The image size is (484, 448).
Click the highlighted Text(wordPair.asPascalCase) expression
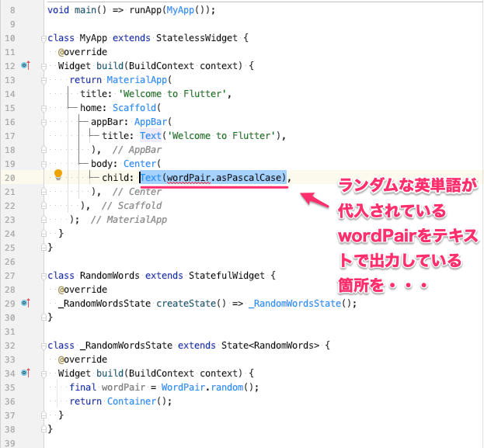tap(214, 177)
